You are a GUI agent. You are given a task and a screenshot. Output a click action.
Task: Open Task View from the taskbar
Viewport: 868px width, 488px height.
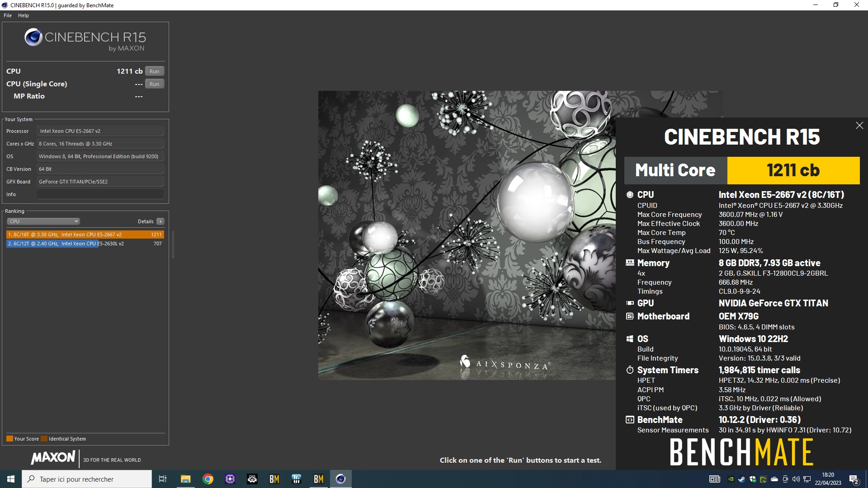163,479
